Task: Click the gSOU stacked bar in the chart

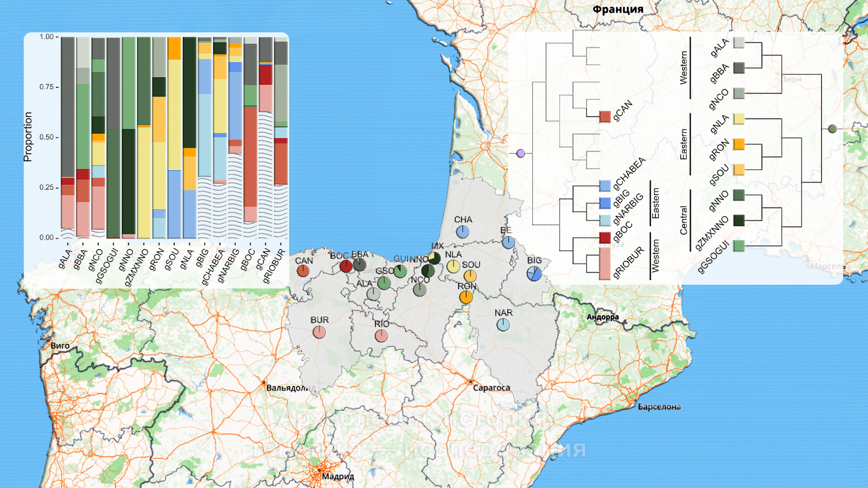Action: point(174,138)
